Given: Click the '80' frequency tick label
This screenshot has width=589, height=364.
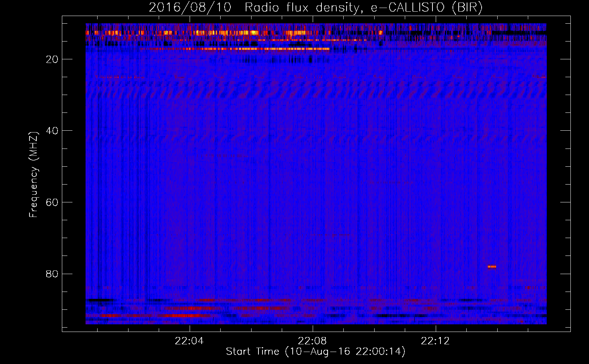Looking at the screenshot, I should pyautogui.click(x=52, y=274).
